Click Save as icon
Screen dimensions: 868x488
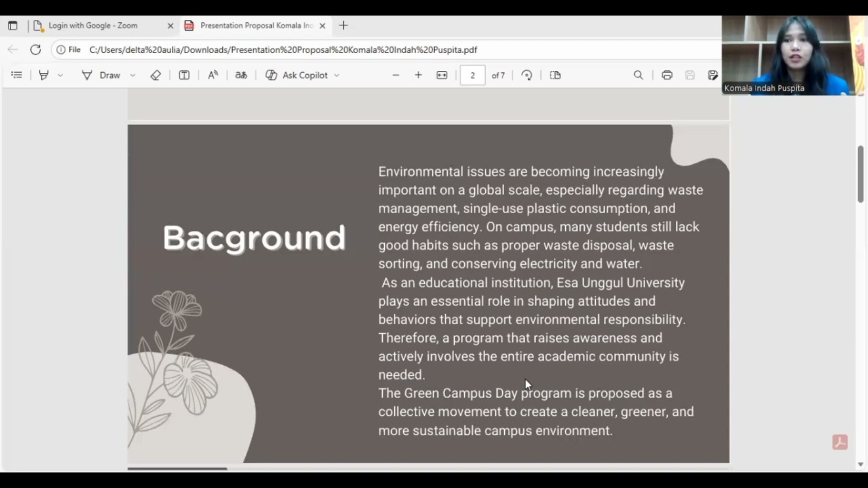click(x=713, y=75)
